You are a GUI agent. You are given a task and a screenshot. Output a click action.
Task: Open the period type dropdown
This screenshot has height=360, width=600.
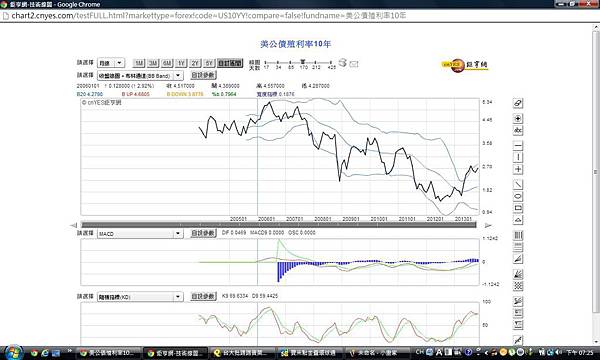111,63
